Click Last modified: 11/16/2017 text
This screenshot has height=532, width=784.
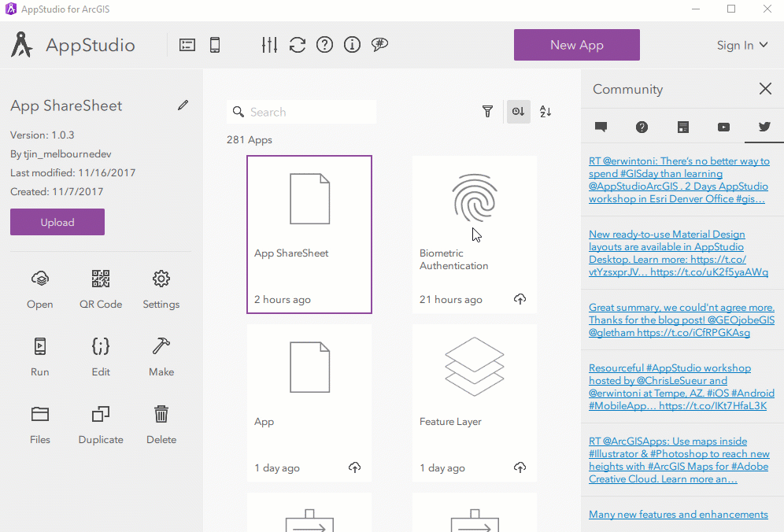(x=72, y=172)
